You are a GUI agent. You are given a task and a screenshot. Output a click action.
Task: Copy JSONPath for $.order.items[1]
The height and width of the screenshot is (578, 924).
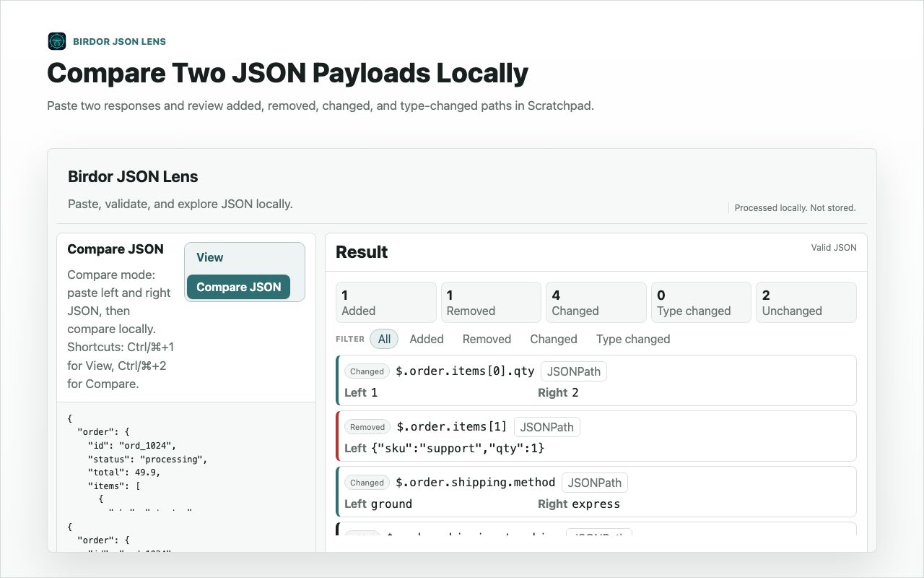tap(547, 427)
